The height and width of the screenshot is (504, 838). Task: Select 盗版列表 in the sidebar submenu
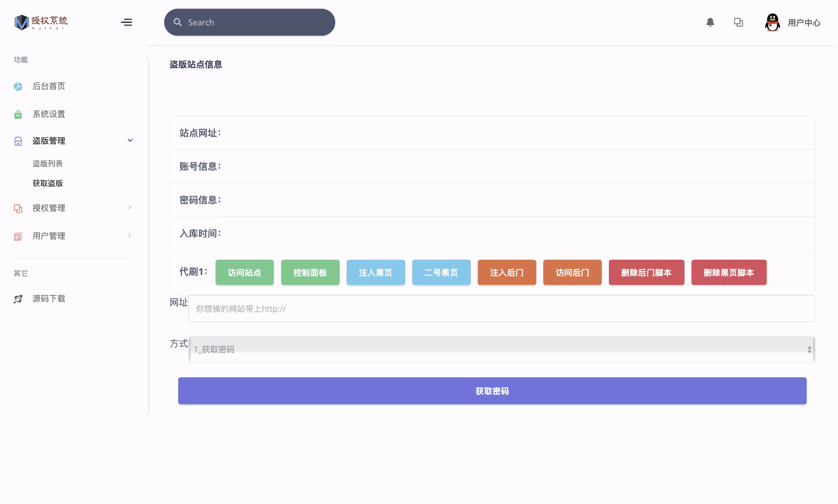point(48,164)
